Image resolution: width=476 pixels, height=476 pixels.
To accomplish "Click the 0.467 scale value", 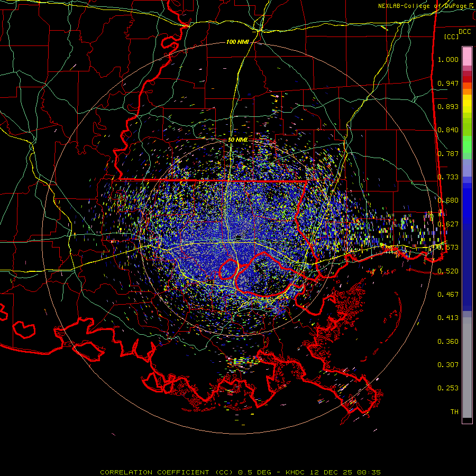I will [448, 295].
